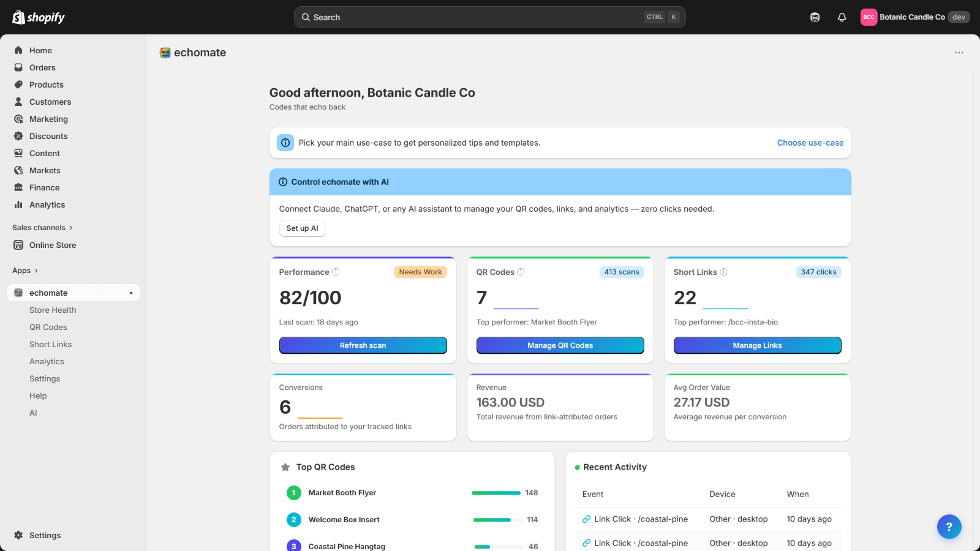Click the 27.17 USD average order value

pos(701,402)
